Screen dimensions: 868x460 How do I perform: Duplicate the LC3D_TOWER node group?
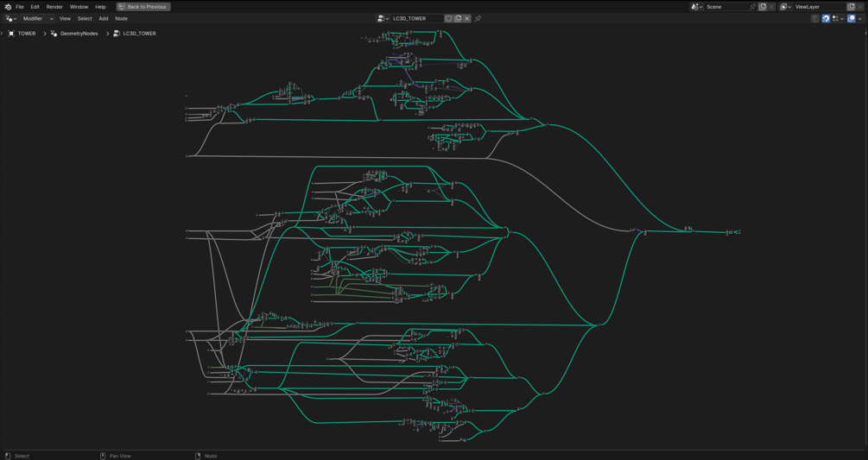[458, 18]
